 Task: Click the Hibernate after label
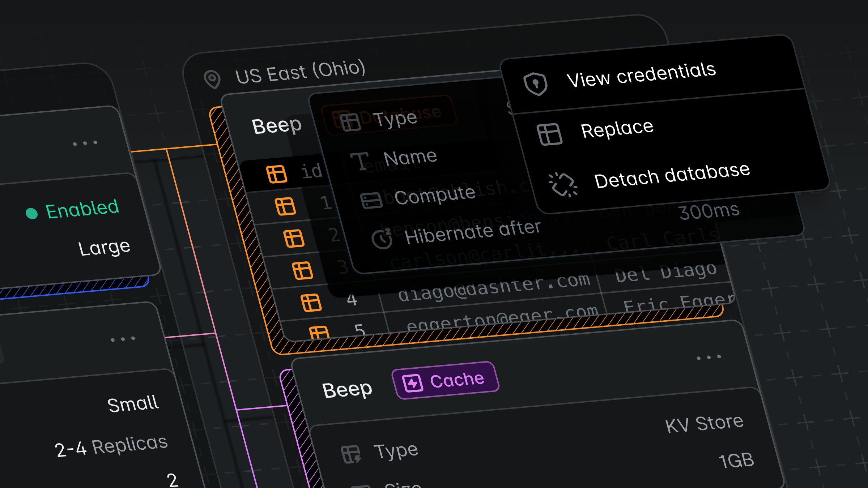click(x=473, y=232)
